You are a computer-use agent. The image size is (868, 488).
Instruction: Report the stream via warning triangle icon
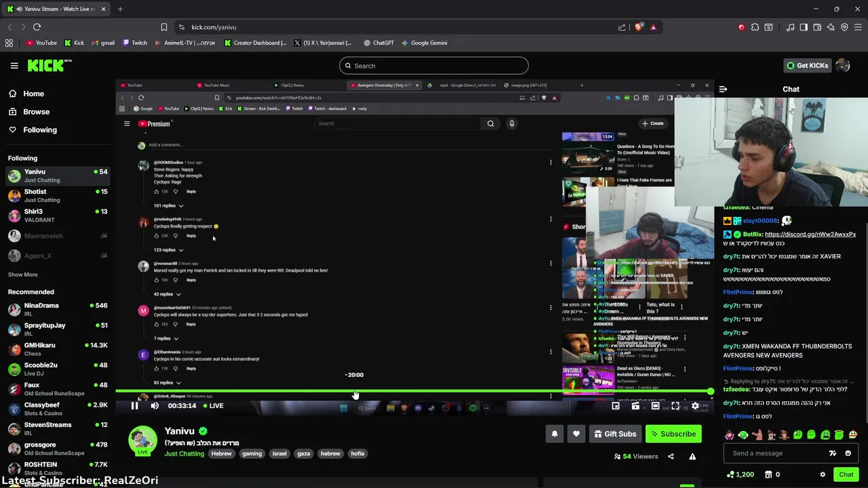click(x=692, y=456)
